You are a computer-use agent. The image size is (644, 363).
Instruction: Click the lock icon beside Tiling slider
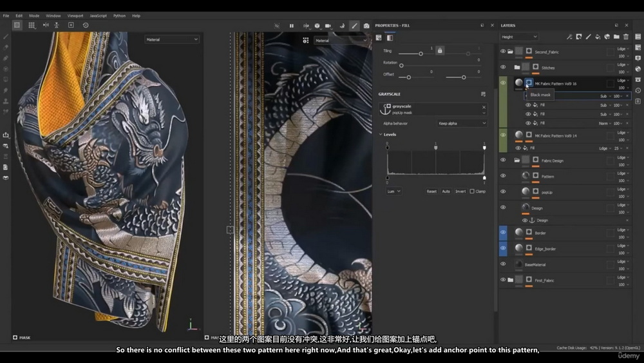(x=440, y=50)
